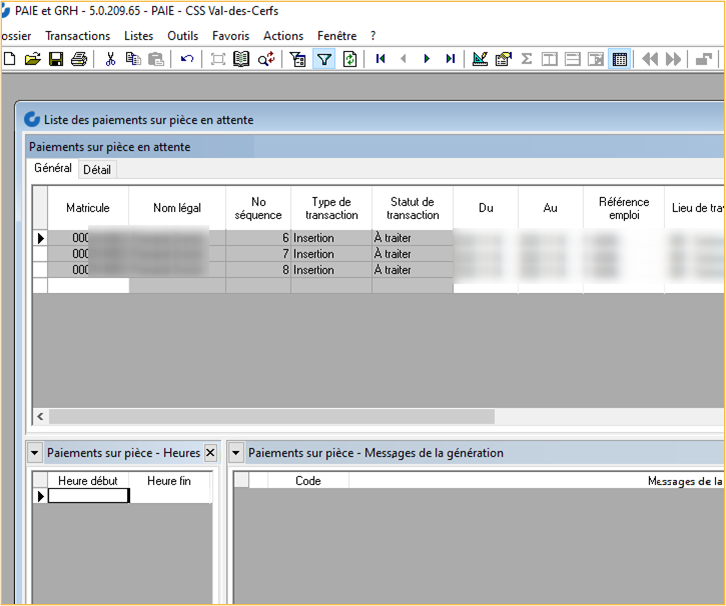Click the Au column header
This screenshot has width=726, height=606.
click(x=551, y=208)
